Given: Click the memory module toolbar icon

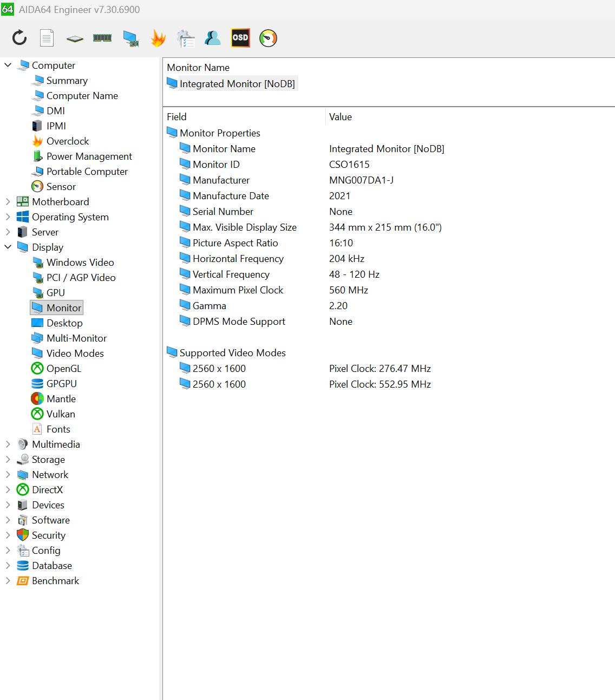Looking at the screenshot, I should 102,38.
